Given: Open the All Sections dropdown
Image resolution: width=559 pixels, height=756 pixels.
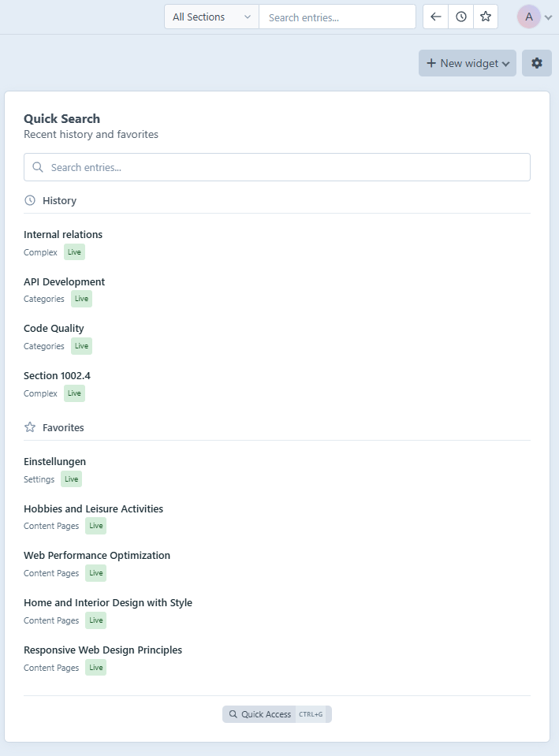Looking at the screenshot, I should (211, 16).
